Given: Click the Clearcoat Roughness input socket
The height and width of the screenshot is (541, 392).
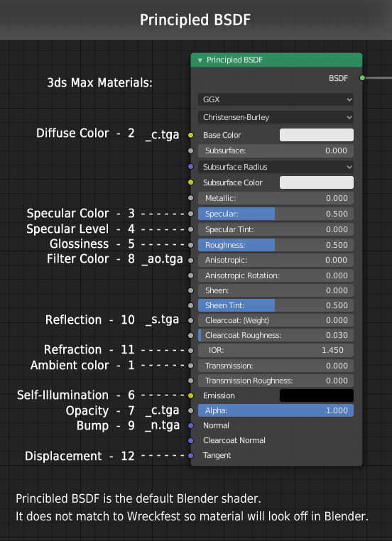Looking at the screenshot, I should pyautogui.click(x=191, y=335).
